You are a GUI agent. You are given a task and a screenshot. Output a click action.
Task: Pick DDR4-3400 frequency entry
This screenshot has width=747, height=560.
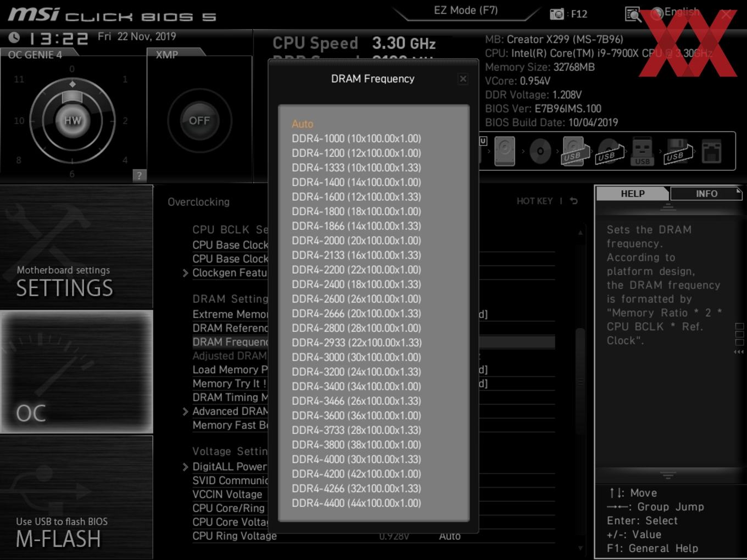pyautogui.click(x=356, y=387)
